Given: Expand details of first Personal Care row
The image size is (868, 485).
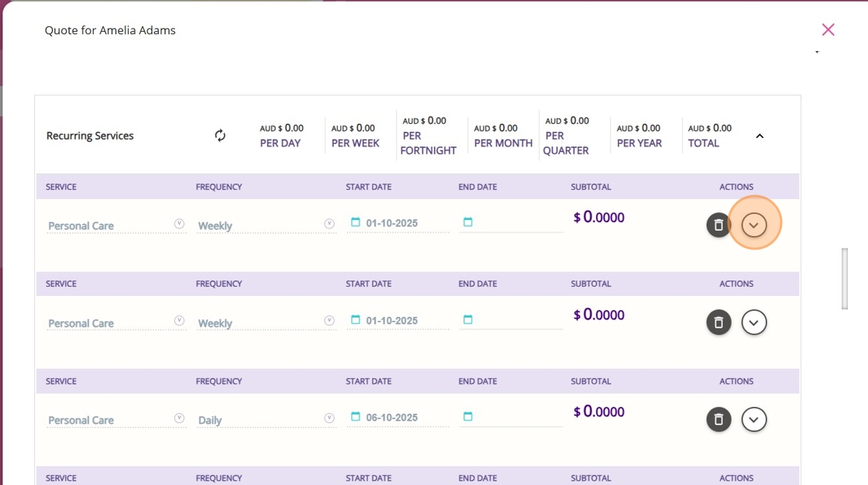Looking at the screenshot, I should [754, 225].
